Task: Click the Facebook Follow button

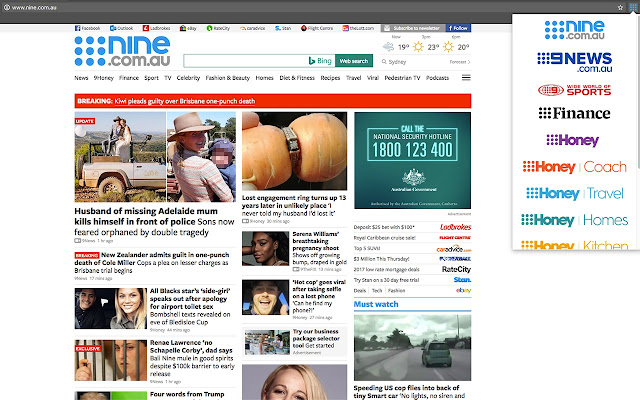Action: pos(458,28)
